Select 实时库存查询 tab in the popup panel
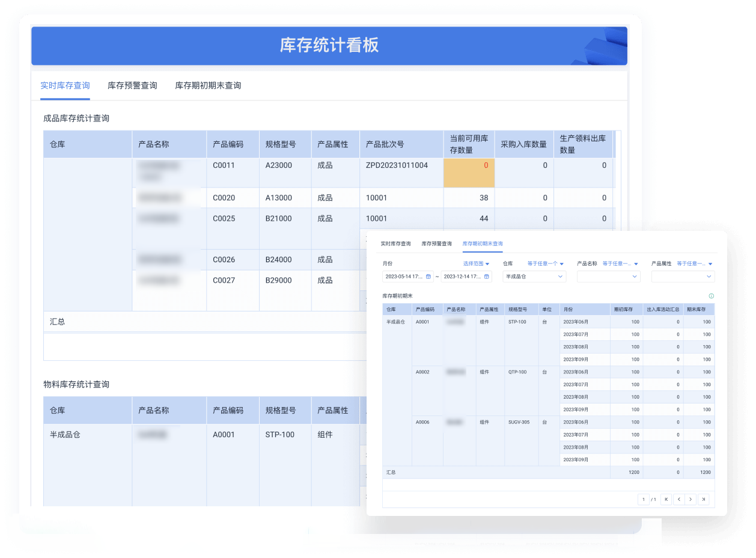The image size is (756, 558). tap(395, 244)
